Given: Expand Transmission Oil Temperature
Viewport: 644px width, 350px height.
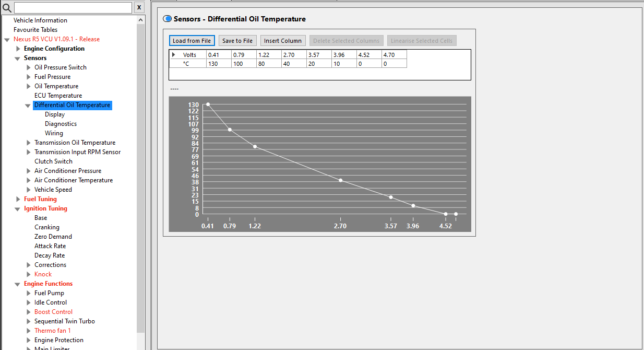Looking at the screenshot, I should pyautogui.click(x=28, y=142).
